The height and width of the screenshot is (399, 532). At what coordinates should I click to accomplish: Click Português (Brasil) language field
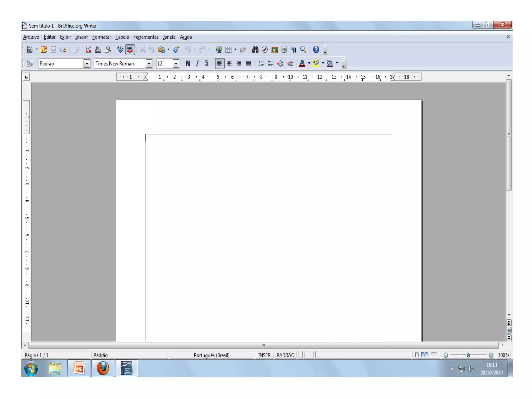pyautogui.click(x=211, y=355)
